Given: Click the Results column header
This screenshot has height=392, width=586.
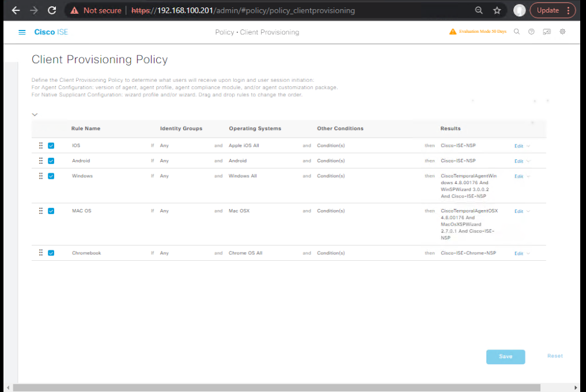Looking at the screenshot, I should point(451,128).
